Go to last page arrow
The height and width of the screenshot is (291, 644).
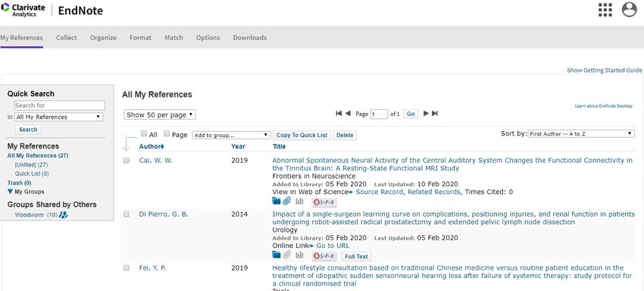[435, 114]
